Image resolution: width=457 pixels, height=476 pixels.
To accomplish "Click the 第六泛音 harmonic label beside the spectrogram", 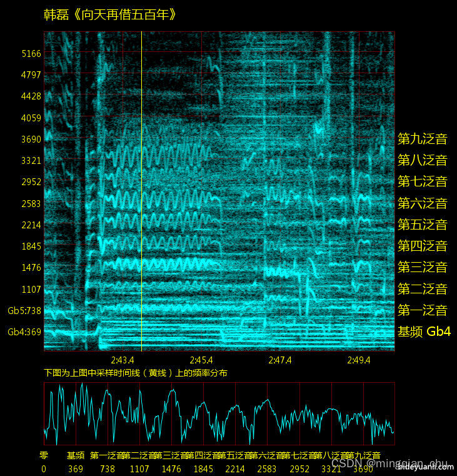I will coord(423,203).
